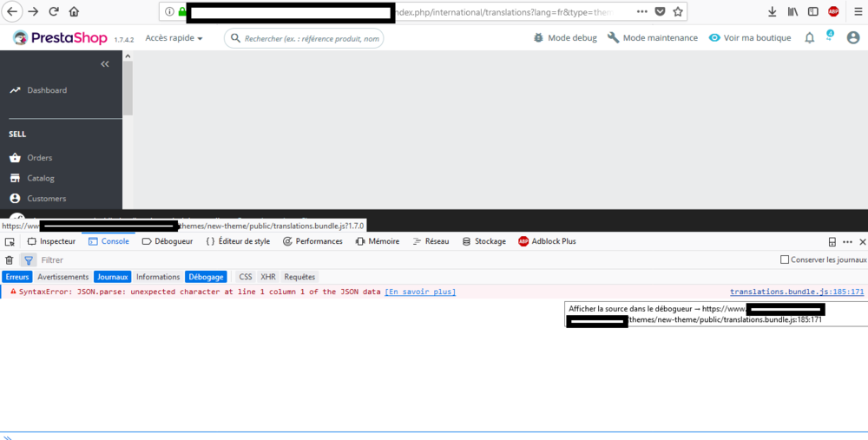Viewport: 868px width, 440px height.
Task: Open Voir ma boutique link
Action: pyautogui.click(x=750, y=37)
